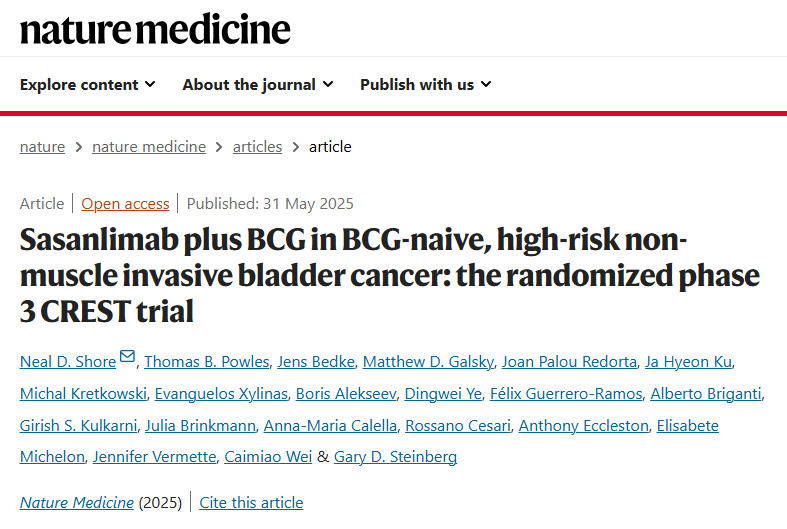Go to the nature breadcrumb link

coord(42,146)
